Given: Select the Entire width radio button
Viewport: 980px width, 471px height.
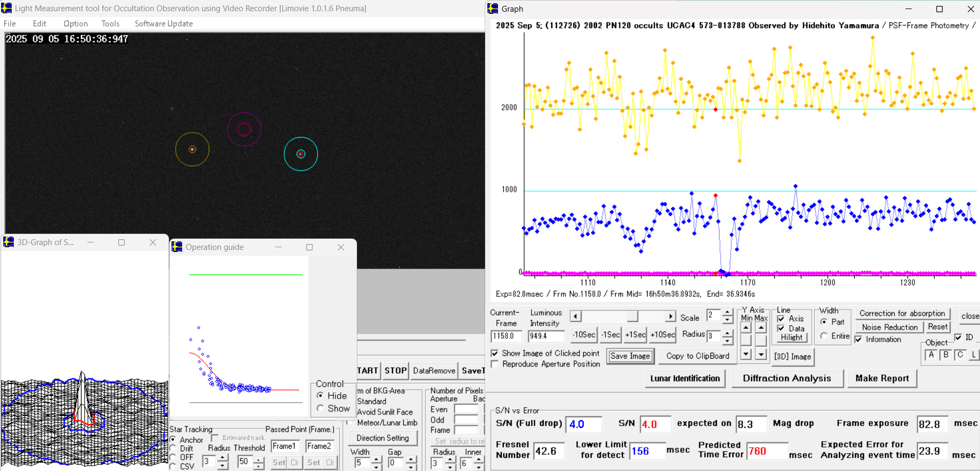Looking at the screenshot, I should [824, 336].
